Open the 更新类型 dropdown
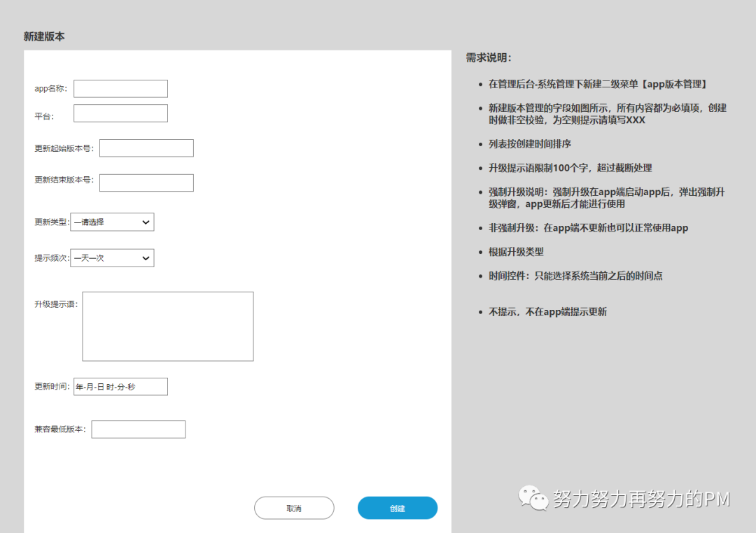This screenshot has width=756, height=533. pos(112,222)
